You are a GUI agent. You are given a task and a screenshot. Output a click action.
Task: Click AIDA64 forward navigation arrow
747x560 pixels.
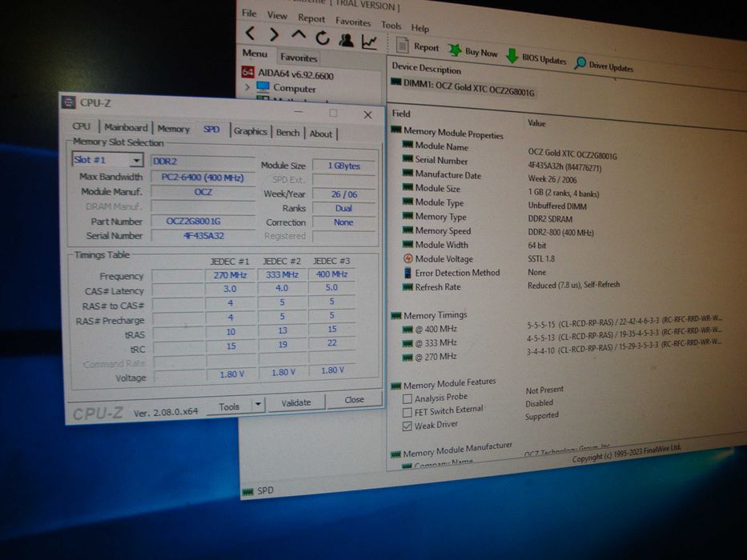pyautogui.click(x=274, y=34)
